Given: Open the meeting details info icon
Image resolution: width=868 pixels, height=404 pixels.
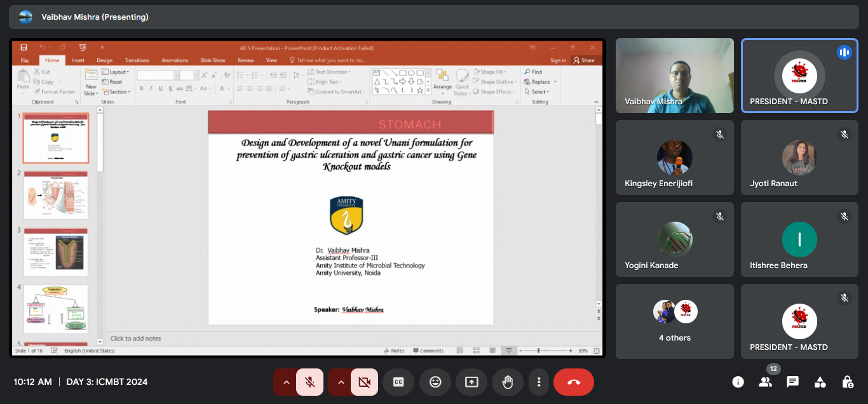Looking at the screenshot, I should pos(738,382).
